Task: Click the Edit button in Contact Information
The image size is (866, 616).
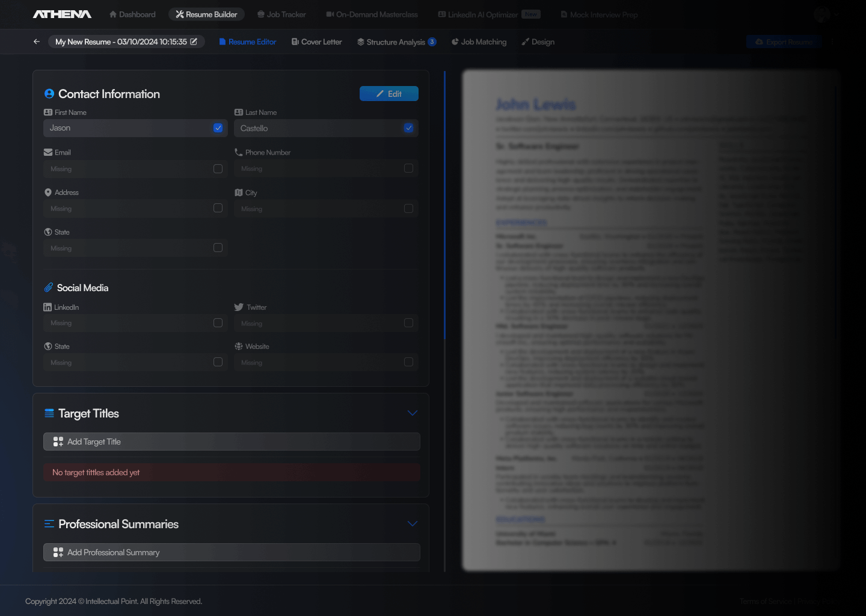Action: coord(388,93)
